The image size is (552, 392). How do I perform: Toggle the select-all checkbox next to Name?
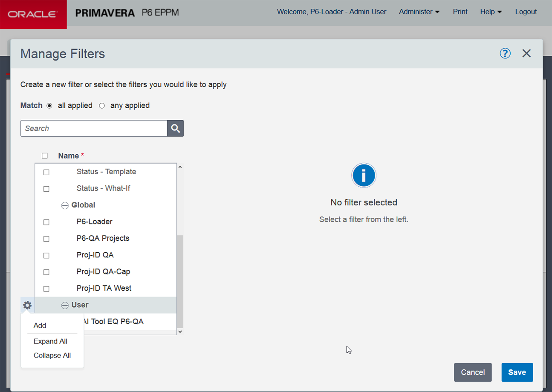tap(45, 156)
